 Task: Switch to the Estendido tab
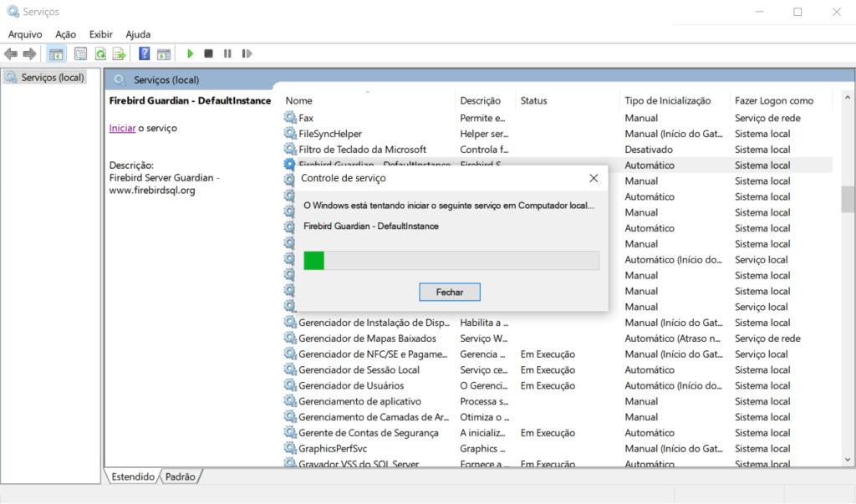click(x=133, y=476)
